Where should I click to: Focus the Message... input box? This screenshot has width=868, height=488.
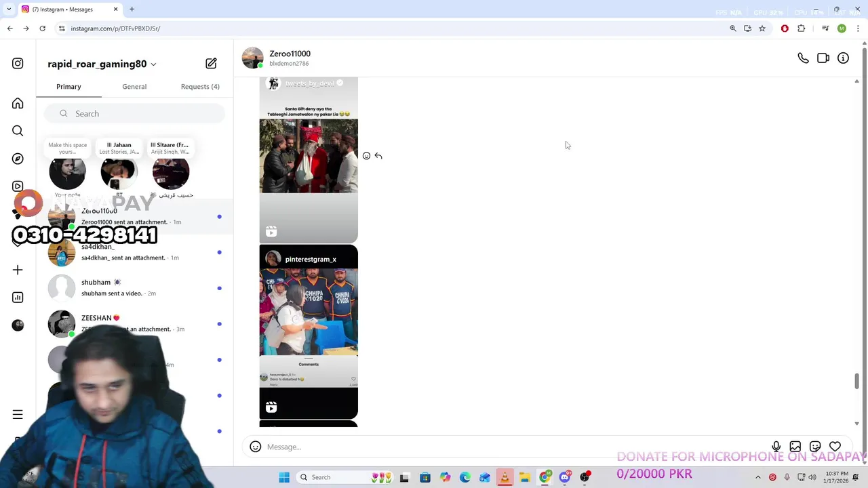(515, 447)
